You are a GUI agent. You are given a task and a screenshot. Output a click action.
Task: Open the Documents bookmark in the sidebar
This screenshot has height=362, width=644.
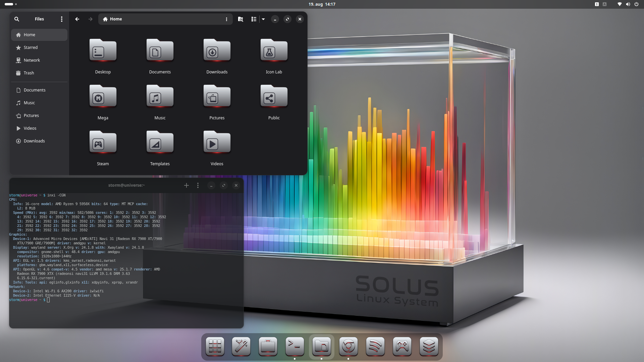point(39,90)
